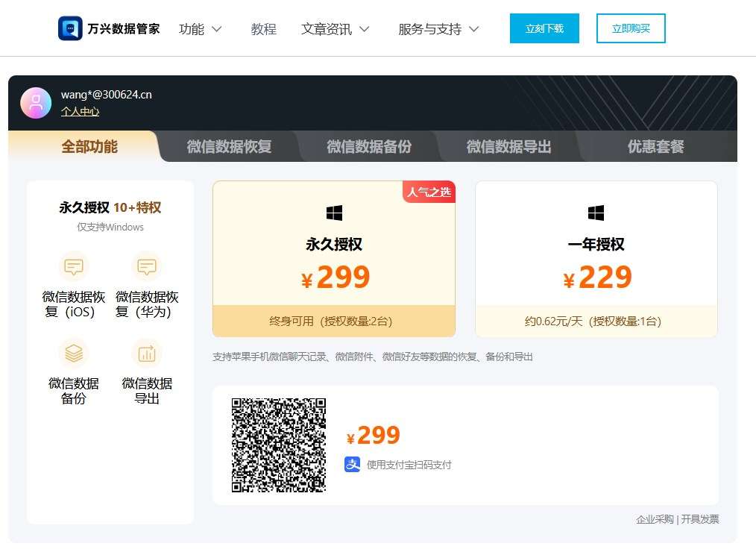
Task: Click Windows logo on 一年授权 card
Action: click(596, 213)
